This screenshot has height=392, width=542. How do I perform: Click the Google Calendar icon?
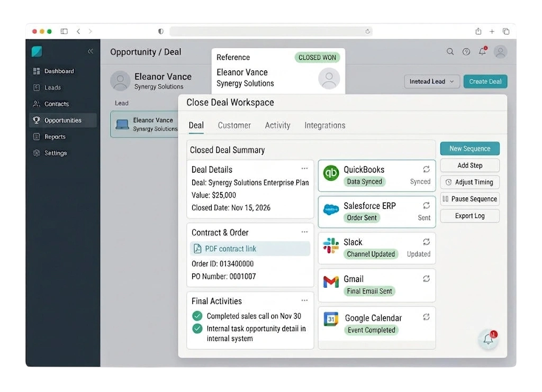[331, 319]
